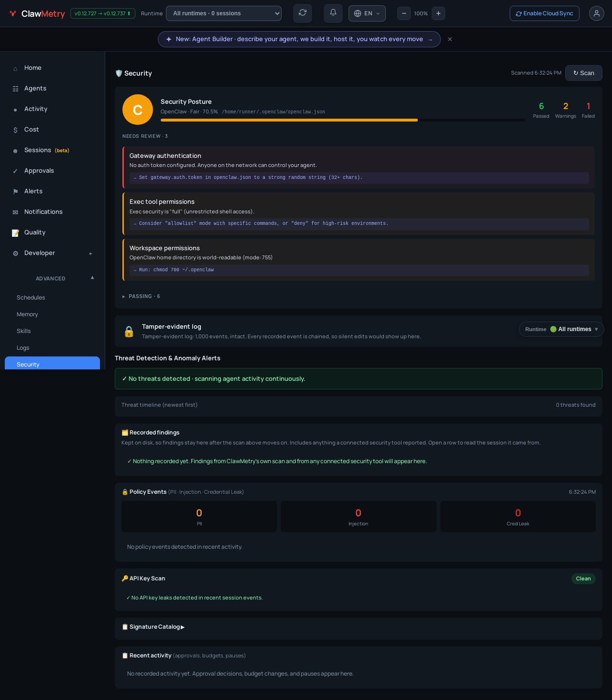Open Sessions (beta) page
Screen dimensions: 612x700
[52, 150]
